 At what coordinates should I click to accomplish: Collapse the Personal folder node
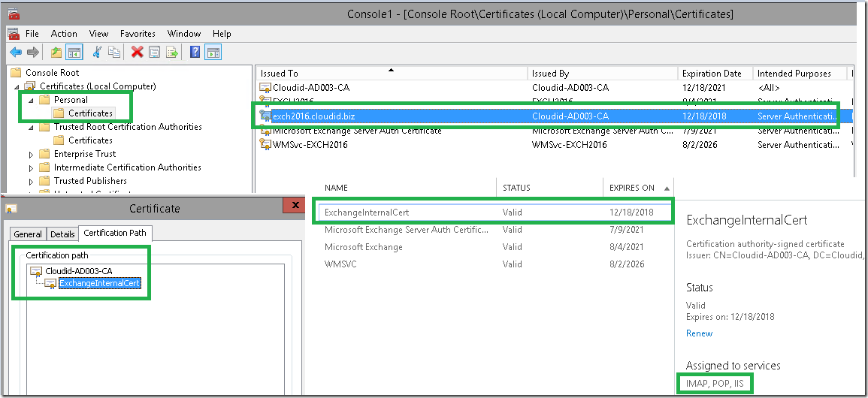pyautogui.click(x=32, y=100)
